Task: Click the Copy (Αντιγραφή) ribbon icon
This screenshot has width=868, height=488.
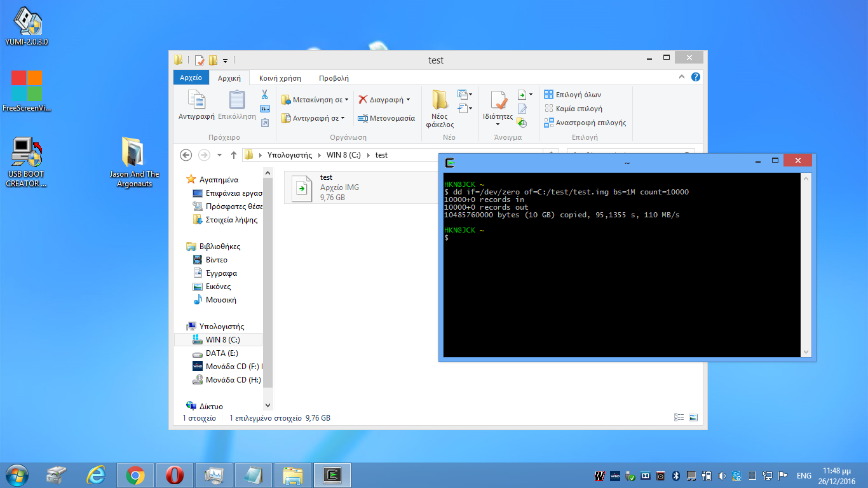Action: point(196,105)
